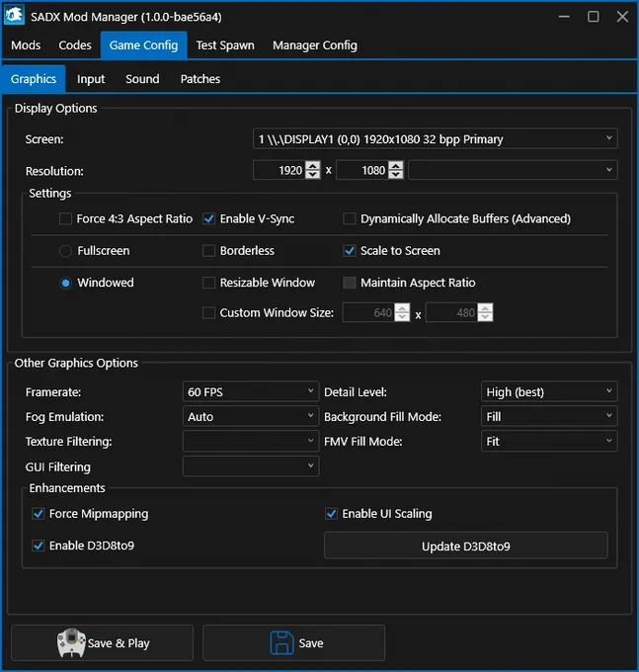The width and height of the screenshot is (639, 672).
Task: Open the Sound sub-tab
Action: (142, 79)
